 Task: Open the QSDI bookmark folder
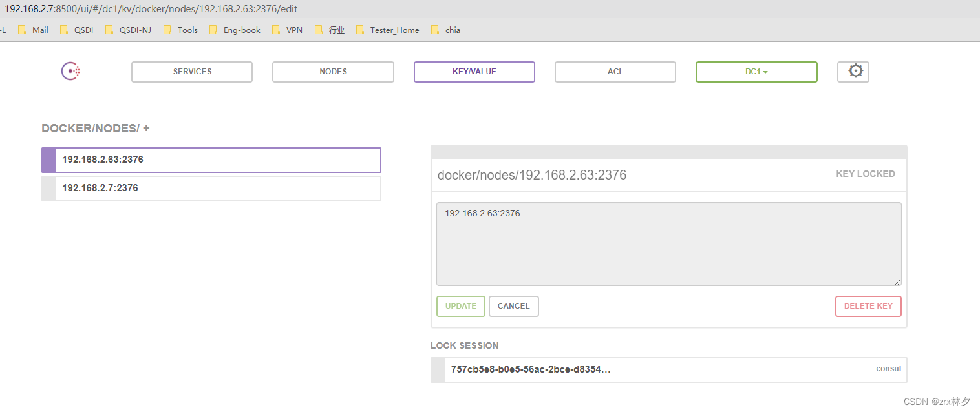(77, 30)
